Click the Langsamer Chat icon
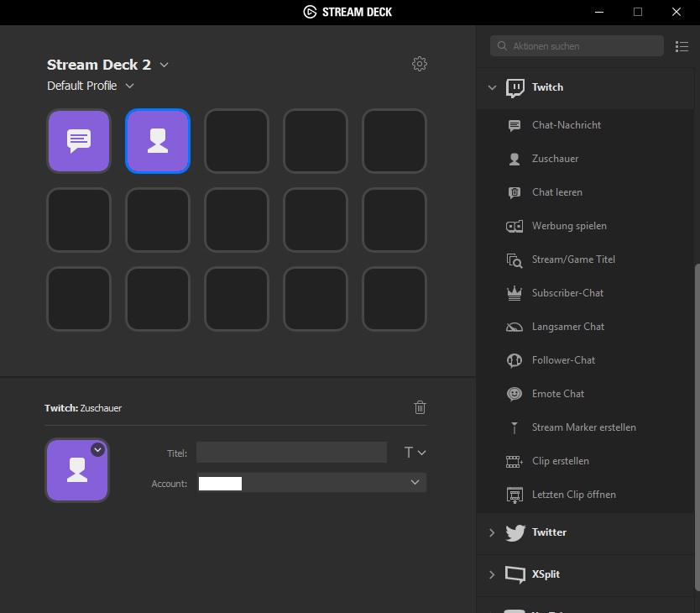Viewport: 700px width, 613px height. point(515,327)
